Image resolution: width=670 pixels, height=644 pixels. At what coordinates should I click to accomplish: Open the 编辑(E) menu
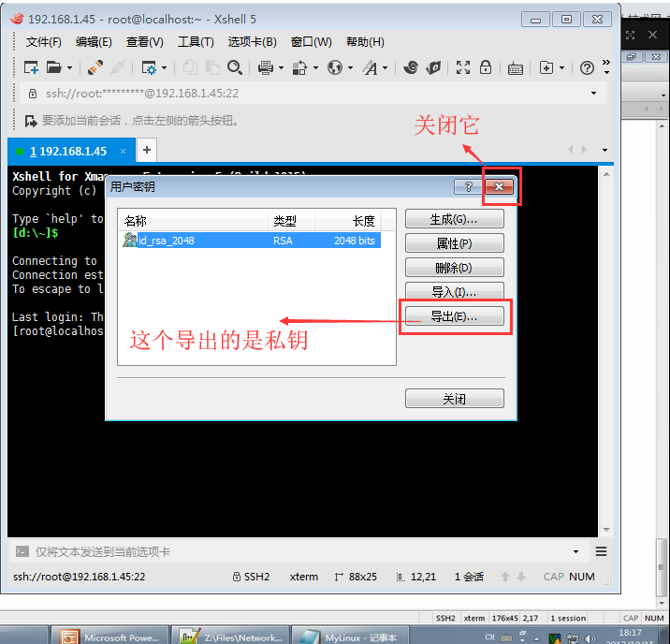pos(94,42)
